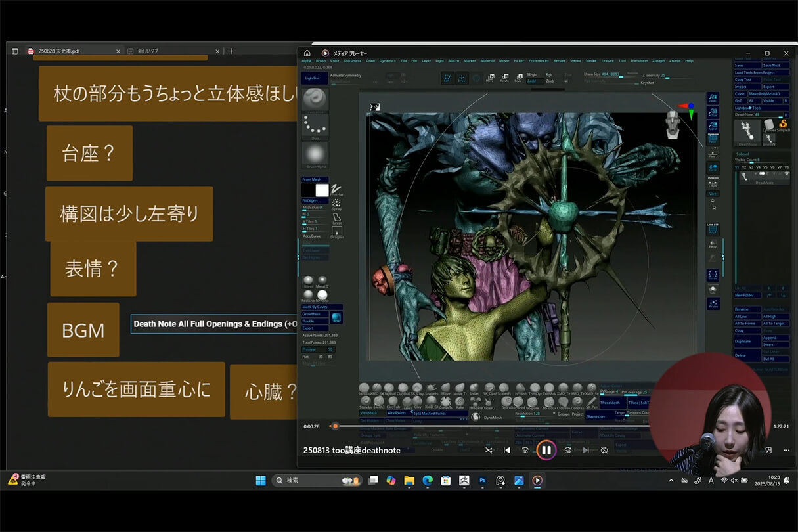Toggle Double-sided display in the Tool panel
The width and height of the screenshot is (798, 532).
315,321
